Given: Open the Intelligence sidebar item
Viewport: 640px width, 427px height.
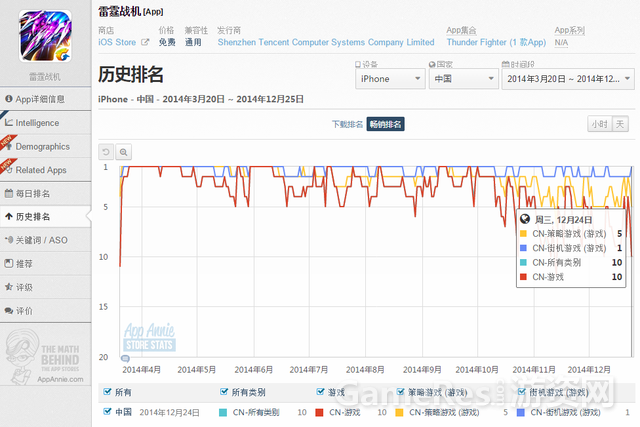Looking at the screenshot, I should tap(45, 122).
